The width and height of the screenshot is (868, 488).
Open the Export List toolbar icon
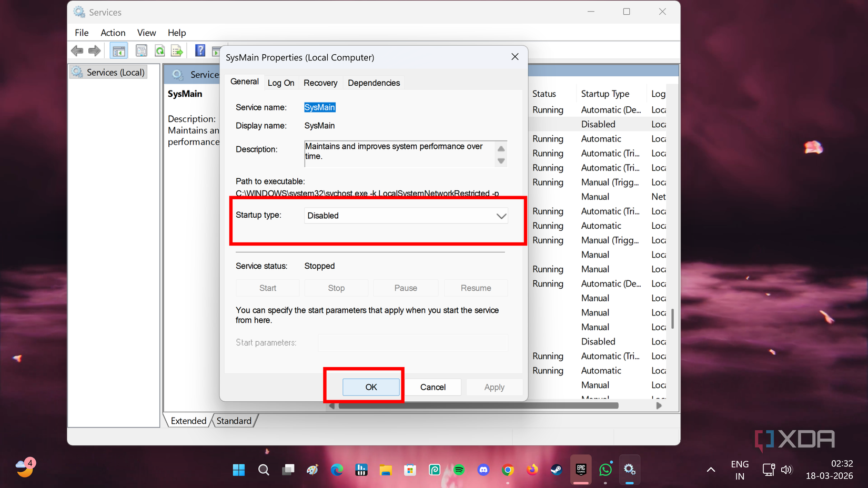[x=177, y=50]
